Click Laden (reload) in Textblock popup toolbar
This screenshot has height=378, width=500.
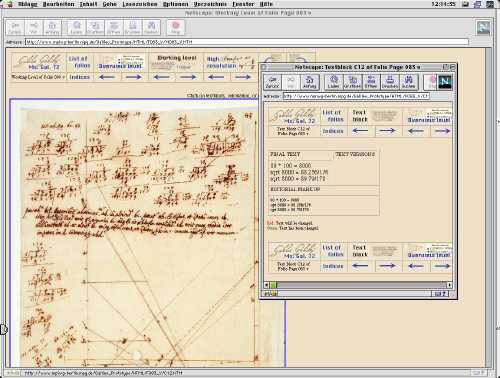click(333, 82)
